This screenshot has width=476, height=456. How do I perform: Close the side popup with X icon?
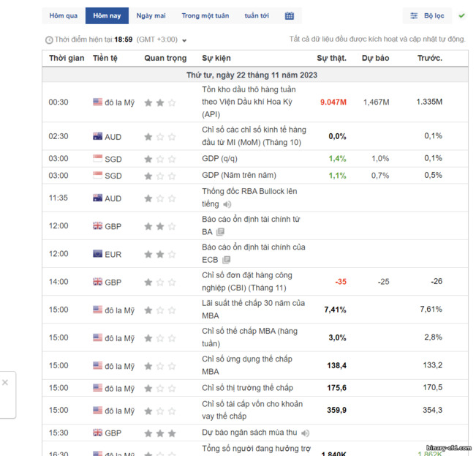[x=5, y=383]
